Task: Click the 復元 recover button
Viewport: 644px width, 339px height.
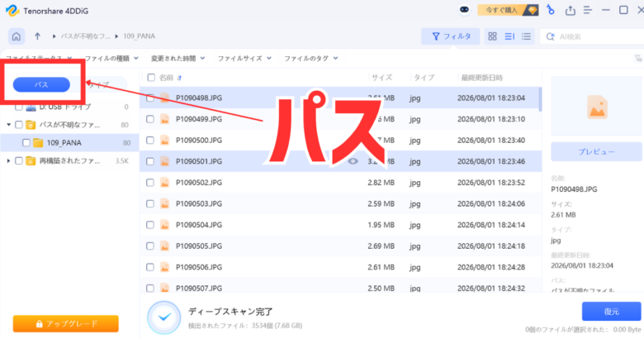Action: coord(611,312)
